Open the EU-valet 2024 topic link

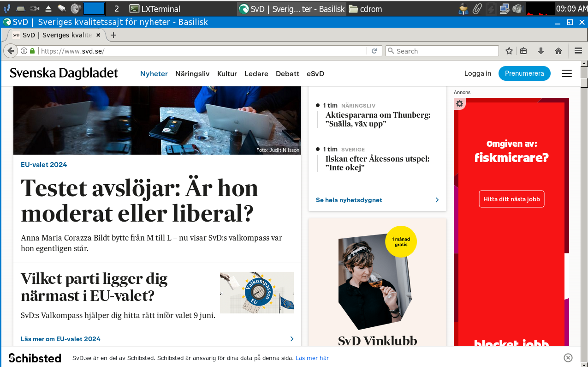tap(44, 165)
